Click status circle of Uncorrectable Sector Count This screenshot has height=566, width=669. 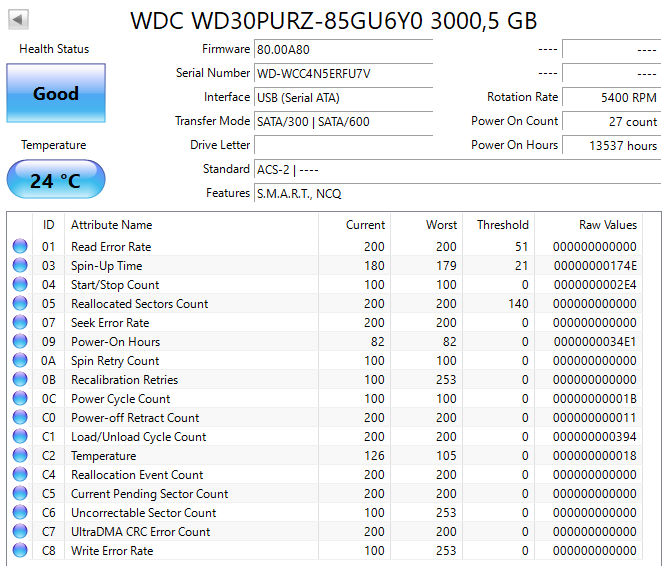point(20,512)
